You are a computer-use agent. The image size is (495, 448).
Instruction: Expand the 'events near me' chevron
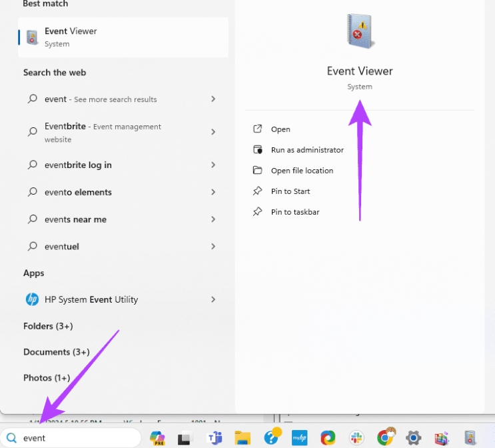213,219
